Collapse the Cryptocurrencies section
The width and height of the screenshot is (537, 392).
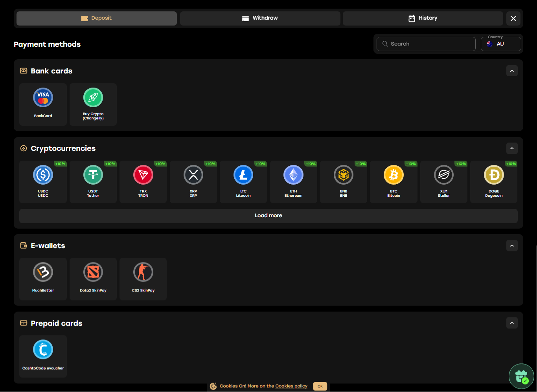[512, 148]
